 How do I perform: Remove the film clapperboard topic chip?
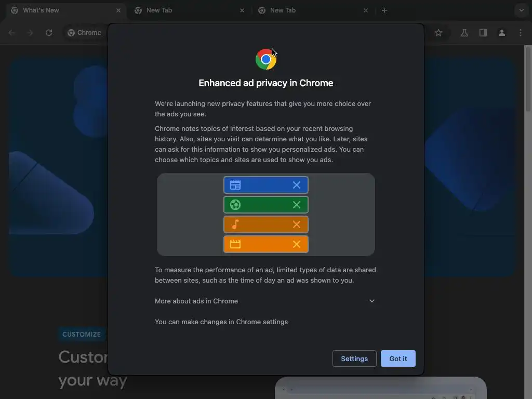coord(297,244)
